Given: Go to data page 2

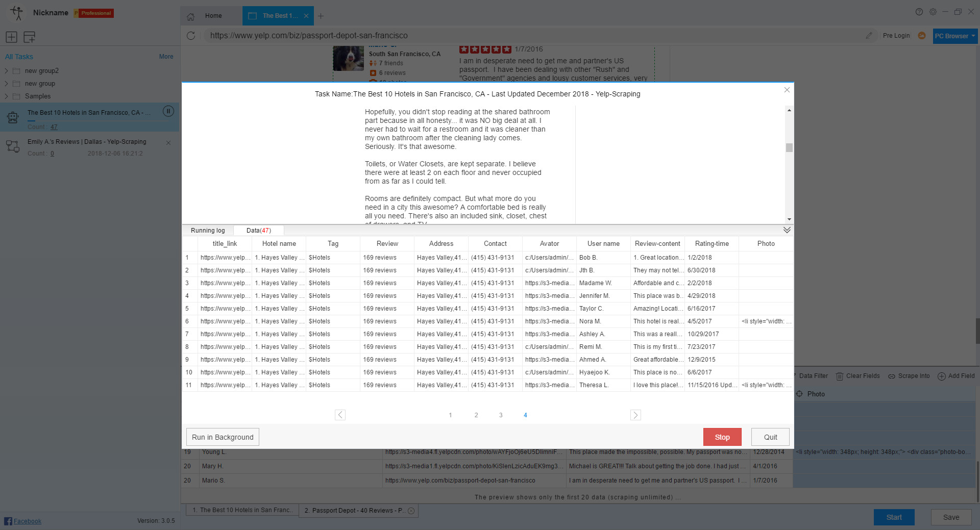Looking at the screenshot, I should 476,415.
